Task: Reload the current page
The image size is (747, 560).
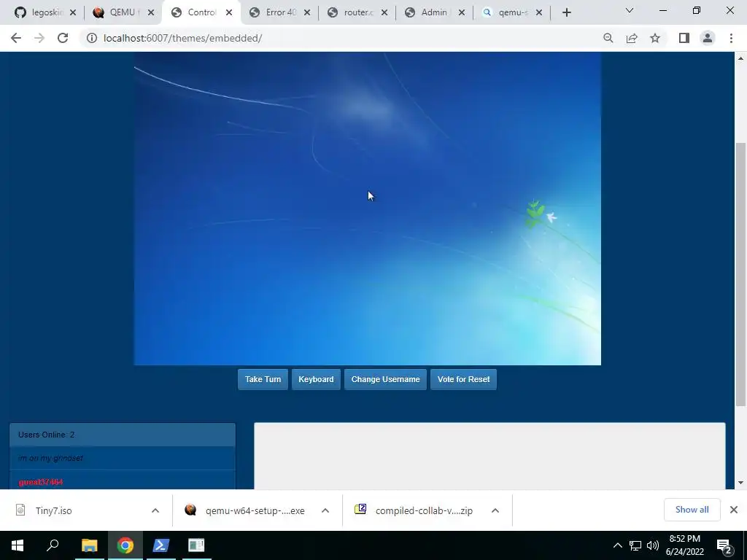Action: coord(63,38)
